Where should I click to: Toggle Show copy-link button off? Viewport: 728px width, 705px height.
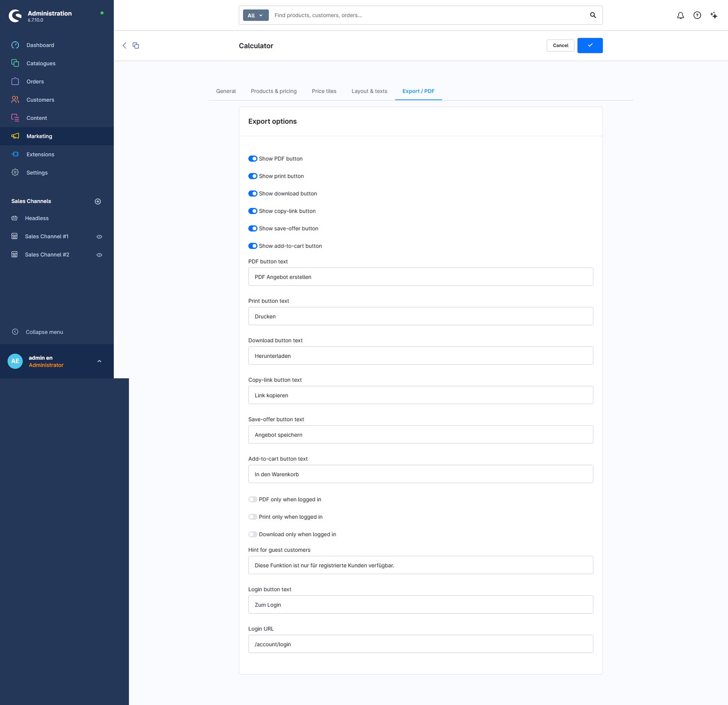(x=253, y=211)
